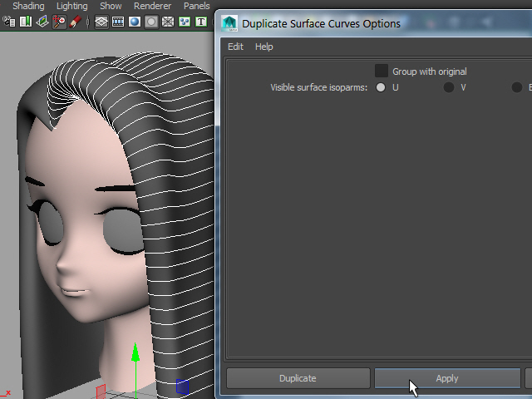This screenshot has width=532, height=399.
Task: Open the Shading viewport menu
Action: click(28, 6)
